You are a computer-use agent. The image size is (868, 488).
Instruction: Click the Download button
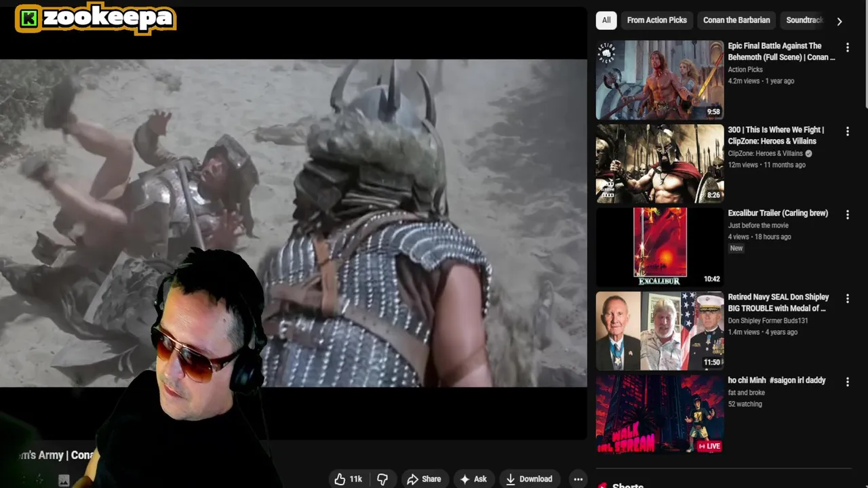point(529,479)
